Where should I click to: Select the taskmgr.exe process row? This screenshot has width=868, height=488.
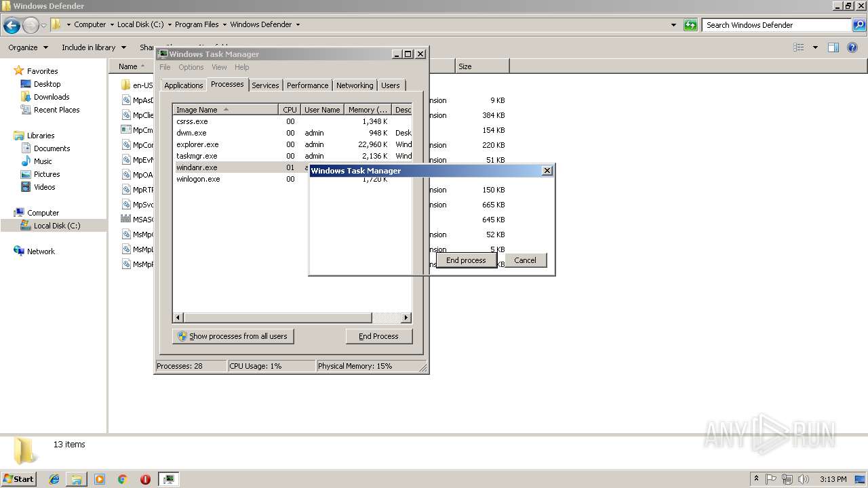(x=292, y=156)
